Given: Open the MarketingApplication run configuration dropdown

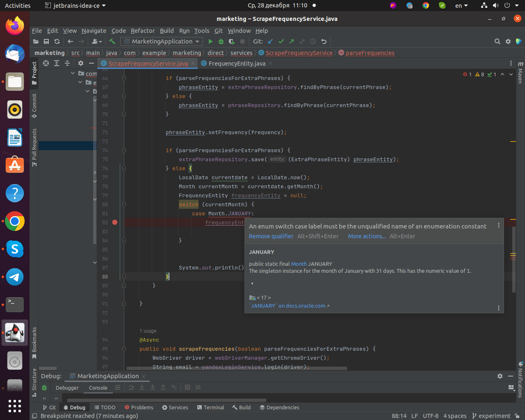Looking at the screenshot, I should tap(162, 41).
